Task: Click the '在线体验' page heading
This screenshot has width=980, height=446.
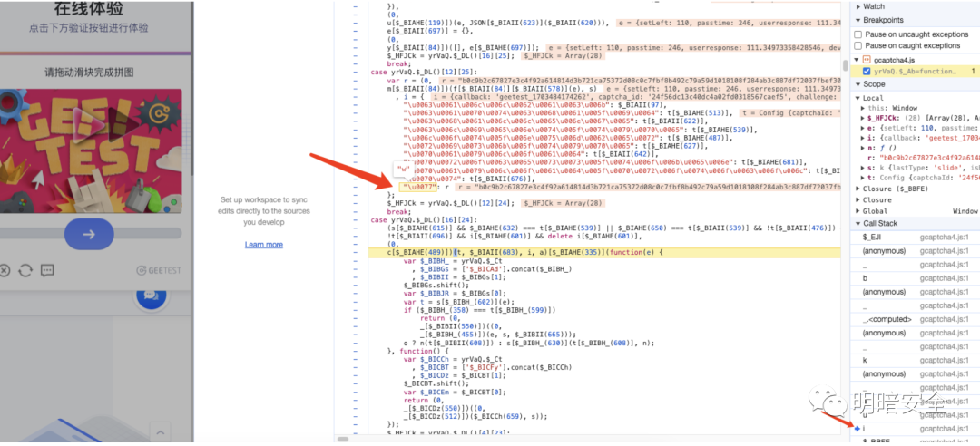Action: [x=89, y=9]
